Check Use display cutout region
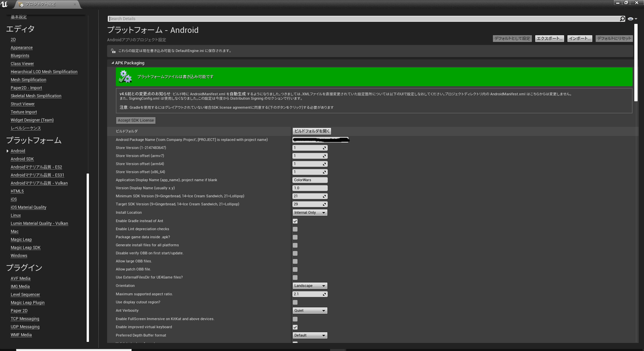This screenshot has width=644, height=351. tap(295, 302)
